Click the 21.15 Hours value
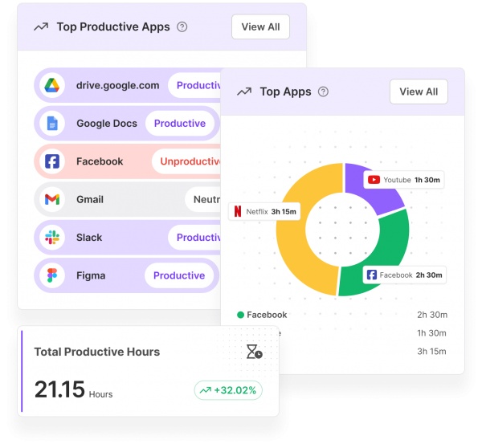This screenshot has width=482, height=448. [x=73, y=389]
